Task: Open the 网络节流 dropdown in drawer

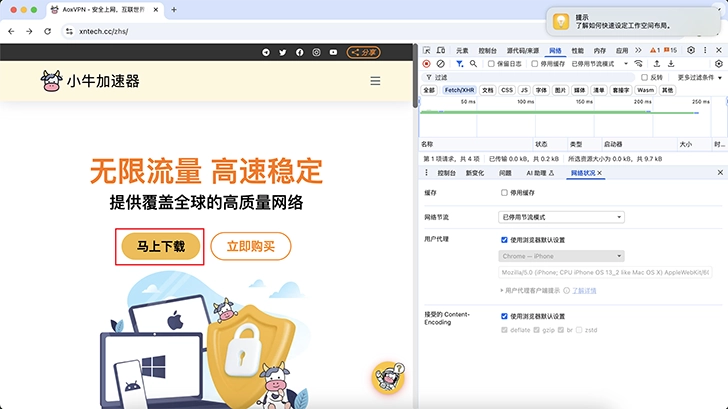Action: coord(561,217)
